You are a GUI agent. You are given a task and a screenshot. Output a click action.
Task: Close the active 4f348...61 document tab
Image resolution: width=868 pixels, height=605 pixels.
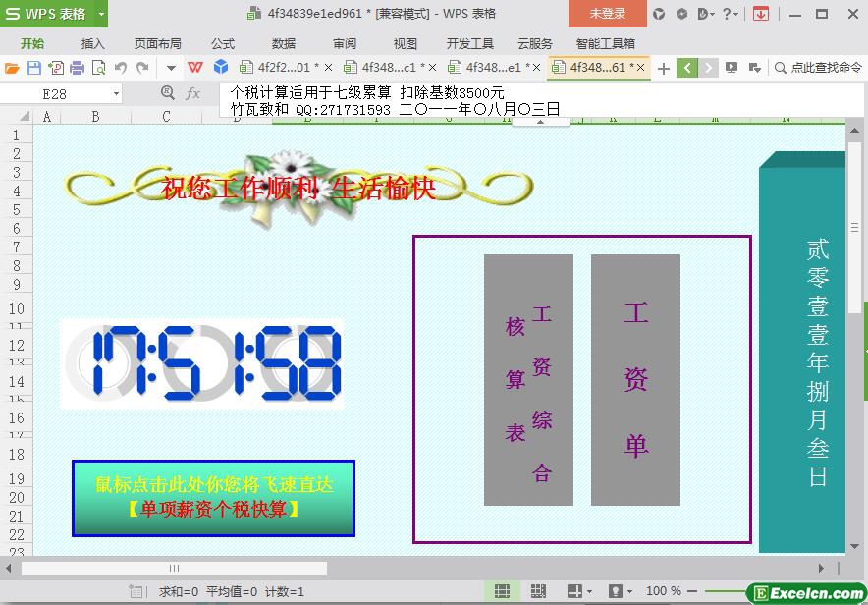pos(640,68)
